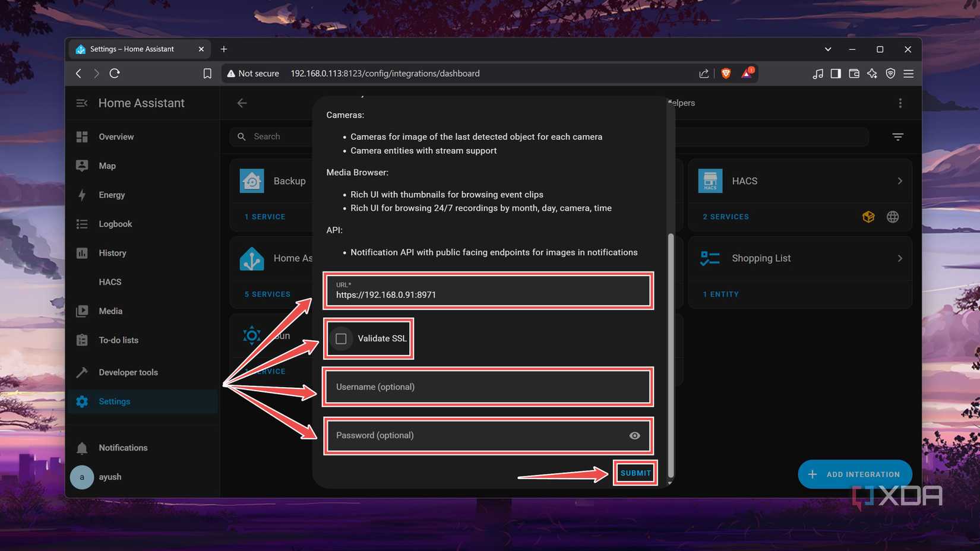Open the globe icon on the HACS card
The width and height of the screenshot is (980, 551).
[893, 217]
